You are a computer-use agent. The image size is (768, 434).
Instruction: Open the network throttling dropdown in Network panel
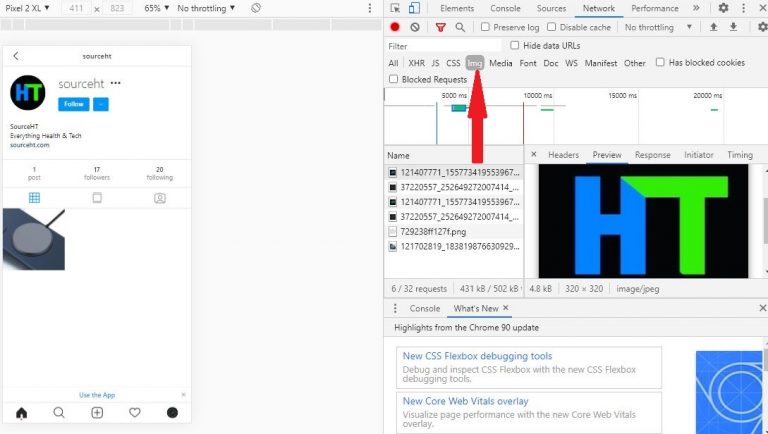[654, 27]
